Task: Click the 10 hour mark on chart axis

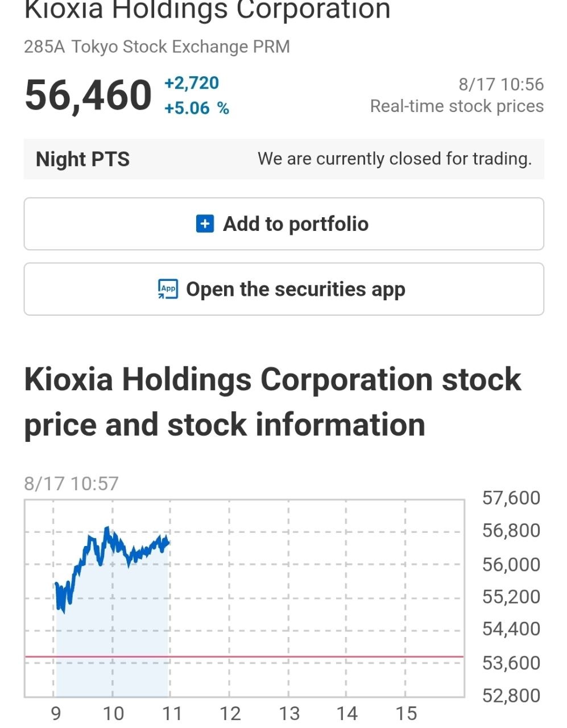Action: pyautogui.click(x=113, y=713)
